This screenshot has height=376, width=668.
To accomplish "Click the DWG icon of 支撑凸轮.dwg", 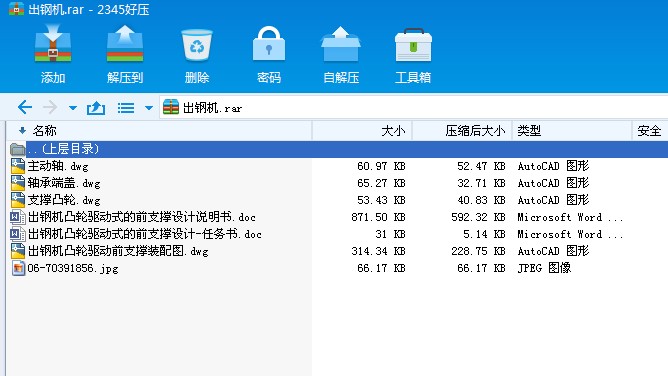I will coord(17,200).
